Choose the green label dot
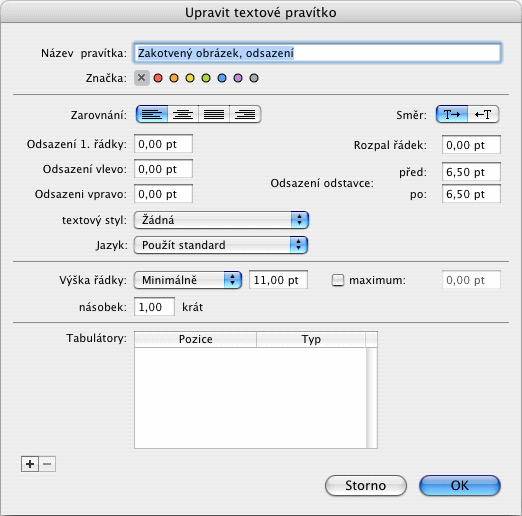The width and height of the screenshot is (522, 516). tap(206, 78)
